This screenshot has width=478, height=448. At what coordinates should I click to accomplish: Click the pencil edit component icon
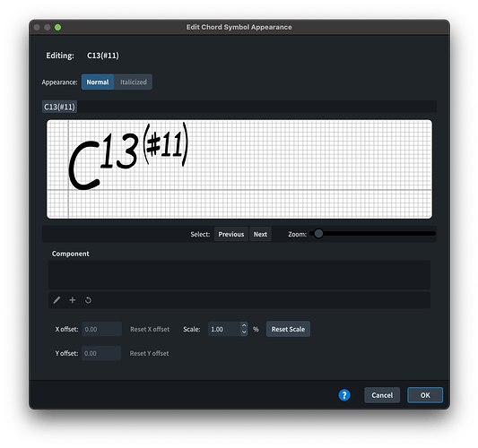pyautogui.click(x=56, y=300)
